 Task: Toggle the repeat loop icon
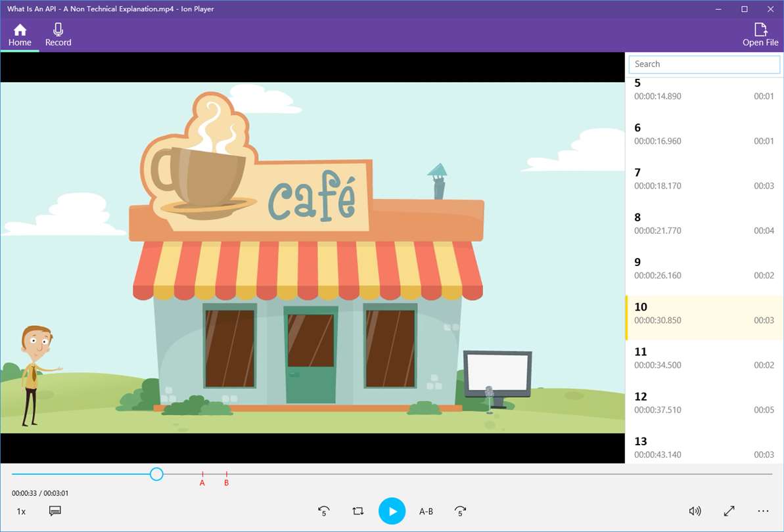358,511
